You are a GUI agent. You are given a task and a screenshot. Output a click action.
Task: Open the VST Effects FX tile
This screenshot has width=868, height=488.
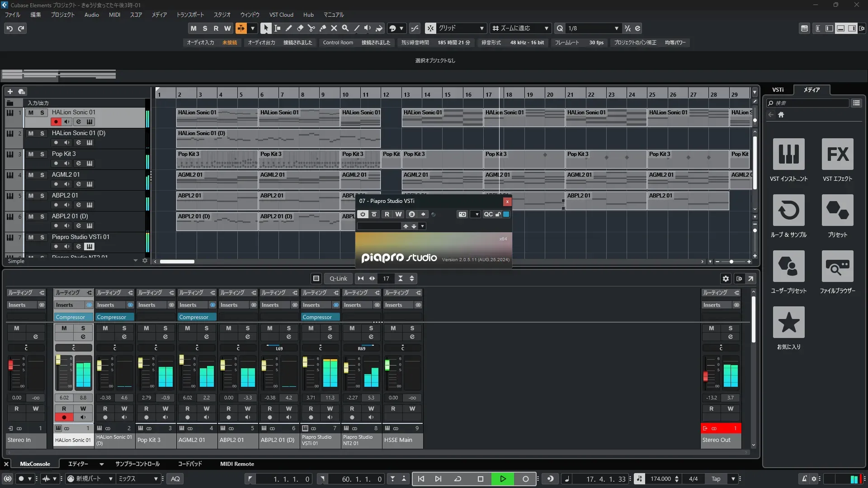point(837,154)
